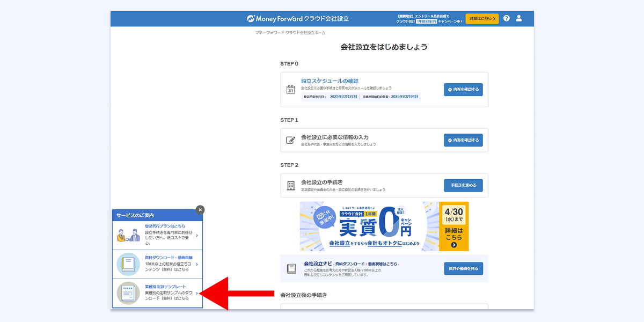Click the 手続き開始日の目安 2025年03月04日 date
This screenshot has width=644, height=322.
click(x=405, y=97)
